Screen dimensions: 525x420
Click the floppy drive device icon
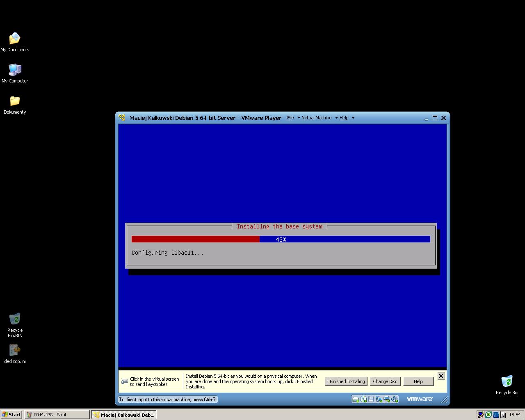click(x=371, y=399)
